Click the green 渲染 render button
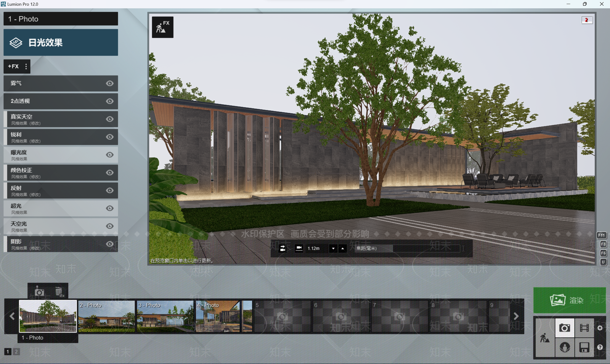Image resolution: width=610 pixels, height=364 pixels. click(570, 300)
